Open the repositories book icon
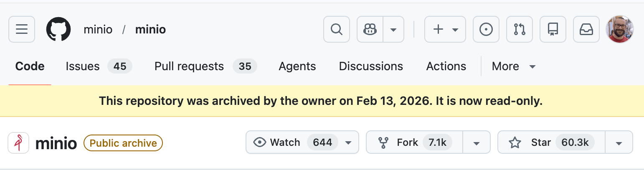Image resolution: width=644 pixels, height=178 pixels. (x=553, y=29)
